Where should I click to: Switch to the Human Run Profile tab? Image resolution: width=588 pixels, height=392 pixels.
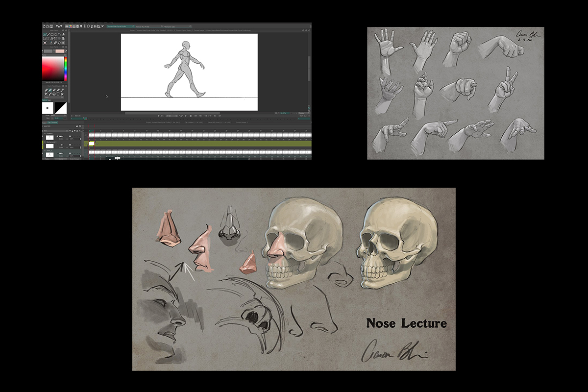(149, 26)
